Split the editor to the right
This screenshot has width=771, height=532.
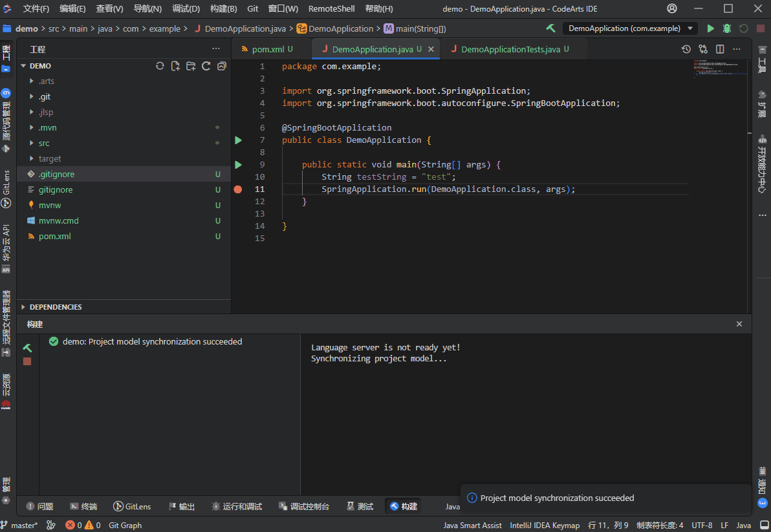point(720,49)
